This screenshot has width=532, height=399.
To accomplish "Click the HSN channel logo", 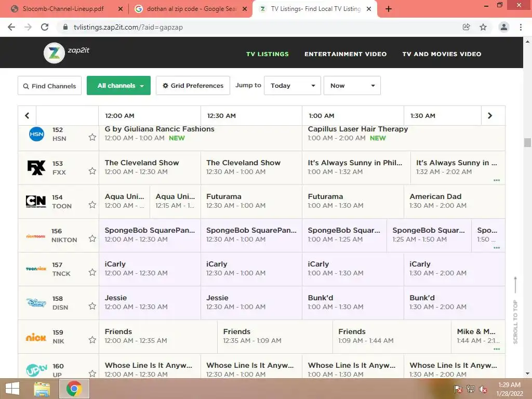I will click(x=36, y=134).
